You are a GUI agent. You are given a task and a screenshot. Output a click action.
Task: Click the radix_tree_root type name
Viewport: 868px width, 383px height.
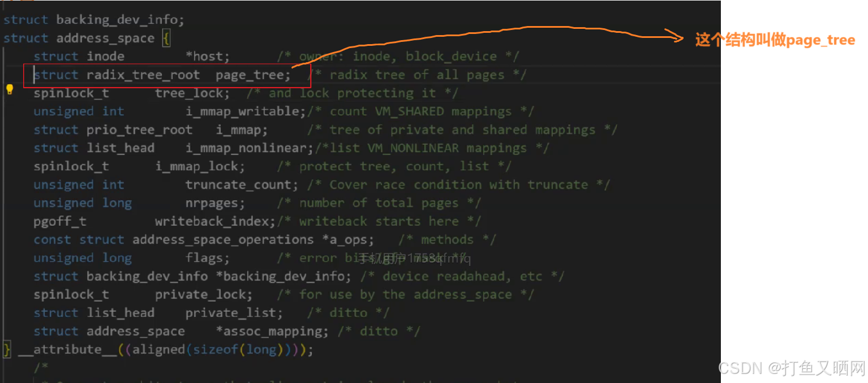(x=143, y=75)
